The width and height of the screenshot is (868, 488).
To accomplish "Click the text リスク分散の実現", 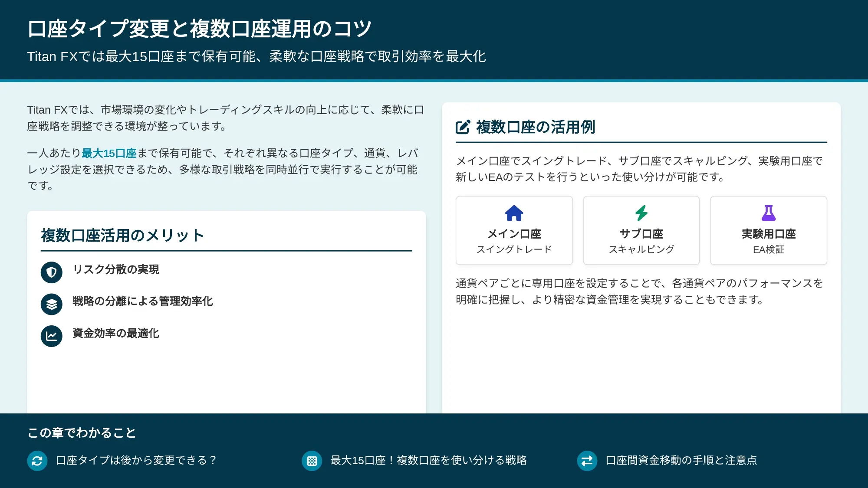I will 116,269.
